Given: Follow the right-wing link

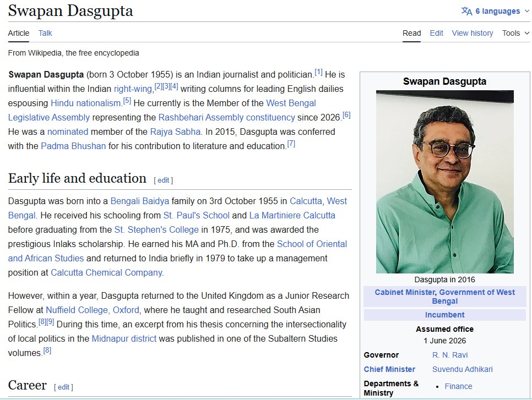Looking at the screenshot, I should [133, 89].
